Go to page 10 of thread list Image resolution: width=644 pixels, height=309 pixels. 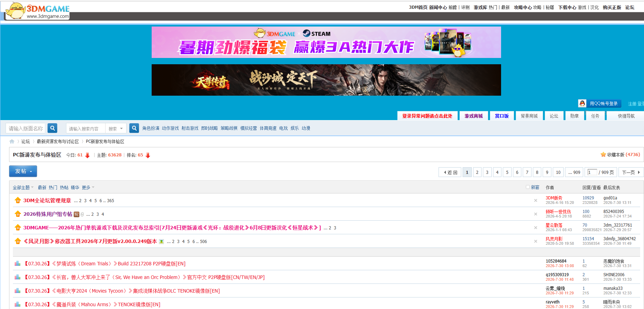click(x=558, y=172)
